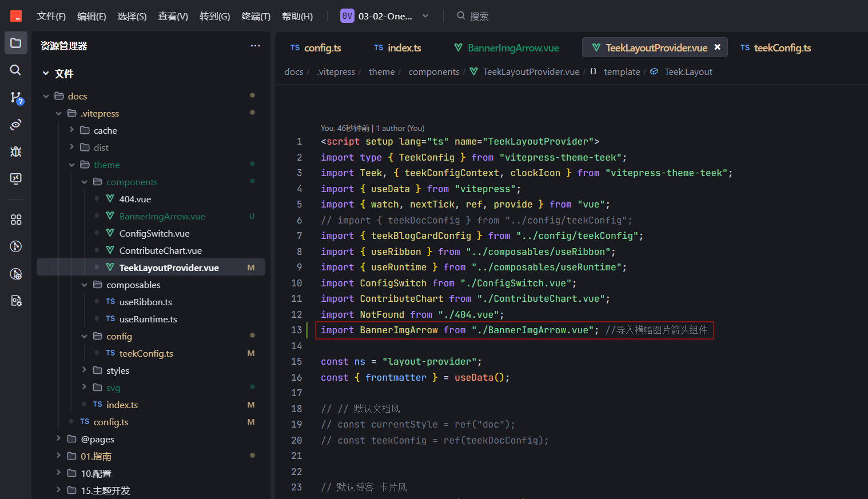The image size is (868, 499).
Task: Click the git blame author annotation above line 1
Action: pos(373,128)
